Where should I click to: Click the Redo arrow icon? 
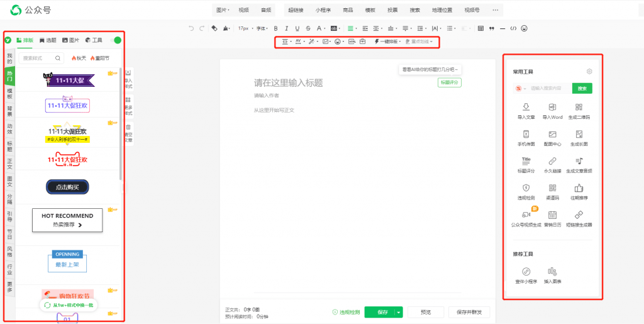202,28
